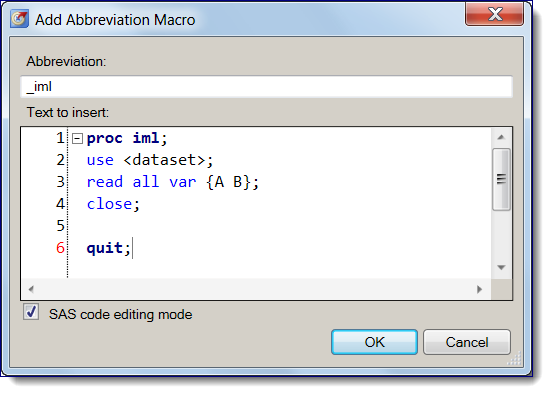Grab the vertical scrollbar thumb

[x=501, y=179]
